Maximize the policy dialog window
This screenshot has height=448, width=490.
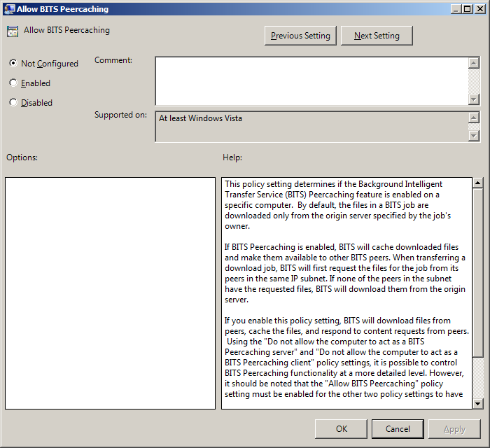(465, 9)
